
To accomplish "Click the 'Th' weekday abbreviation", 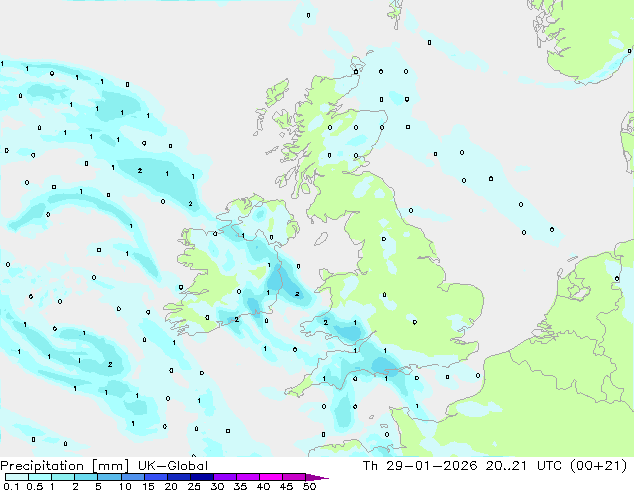I will tap(370, 466).
